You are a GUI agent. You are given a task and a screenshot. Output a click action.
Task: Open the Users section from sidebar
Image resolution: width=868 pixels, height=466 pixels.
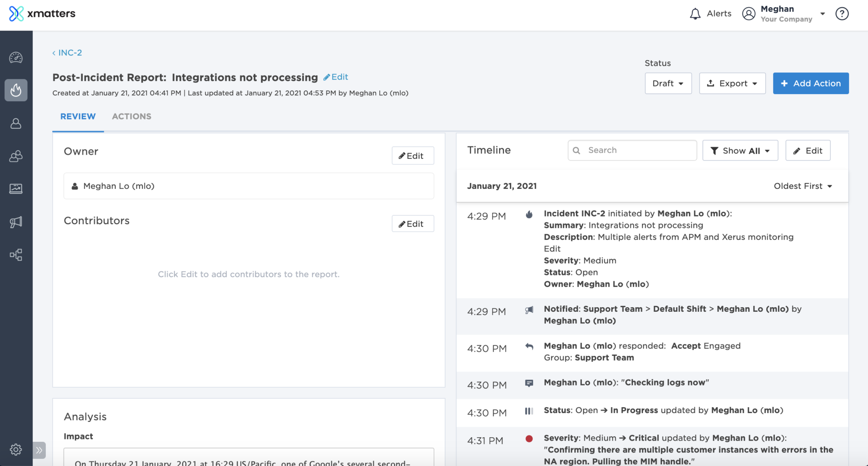[x=16, y=123]
